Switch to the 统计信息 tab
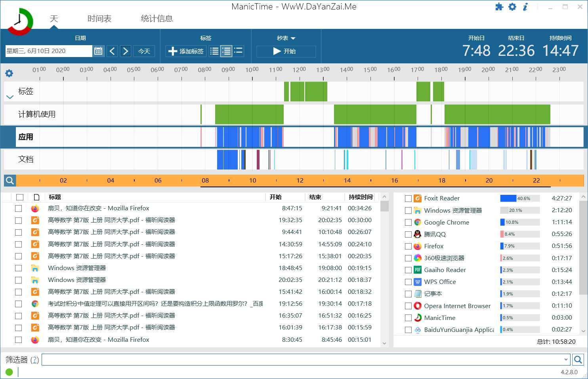 click(x=157, y=19)
